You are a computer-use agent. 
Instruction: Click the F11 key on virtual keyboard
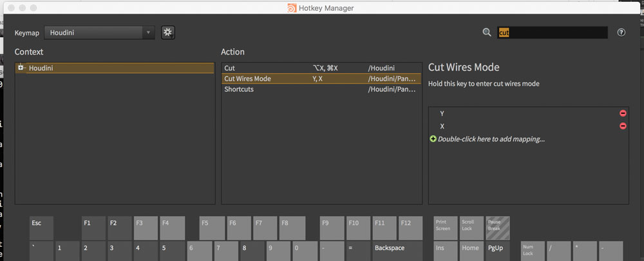click(x=385, y=228)
